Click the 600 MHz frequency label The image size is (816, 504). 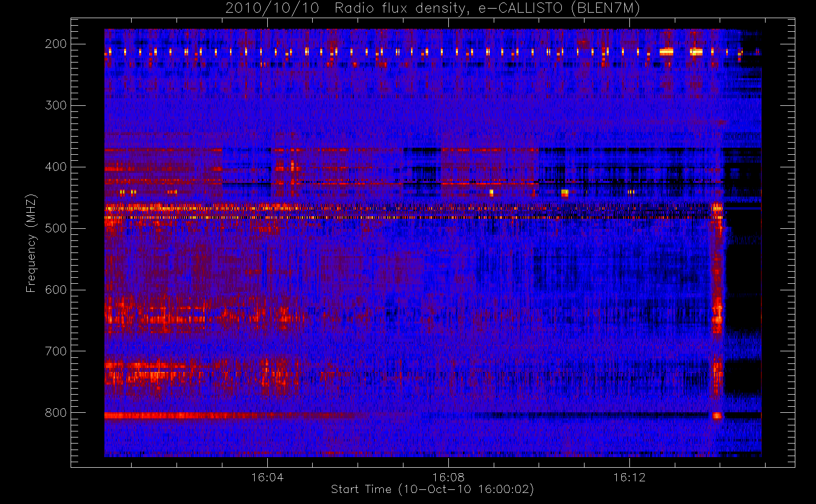(x=56, y=290)
